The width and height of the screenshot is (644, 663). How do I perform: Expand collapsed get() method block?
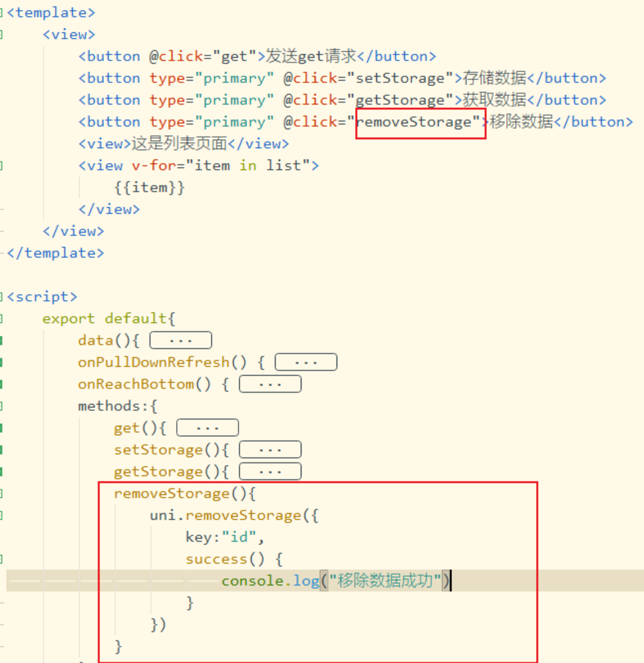click(207, 428)
